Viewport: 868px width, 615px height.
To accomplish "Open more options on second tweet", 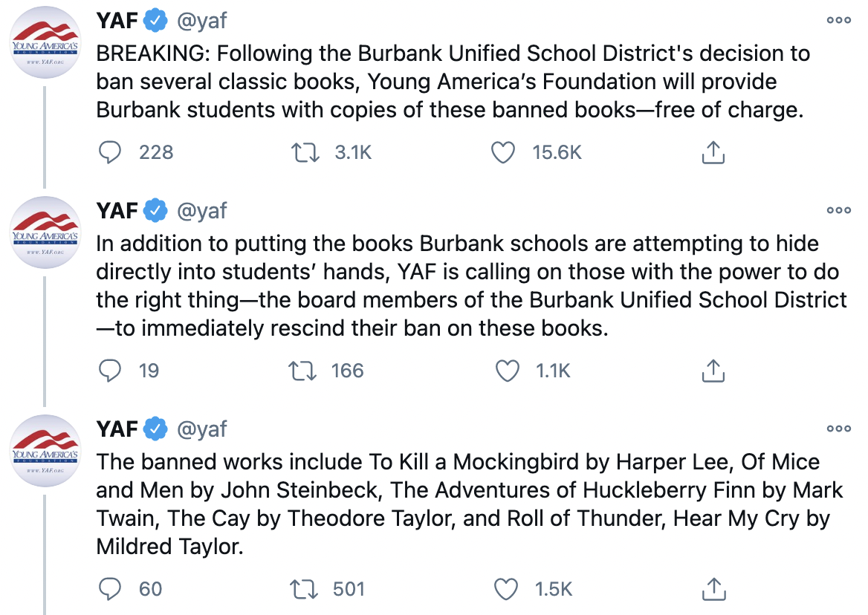I will [x=839, y=210].
